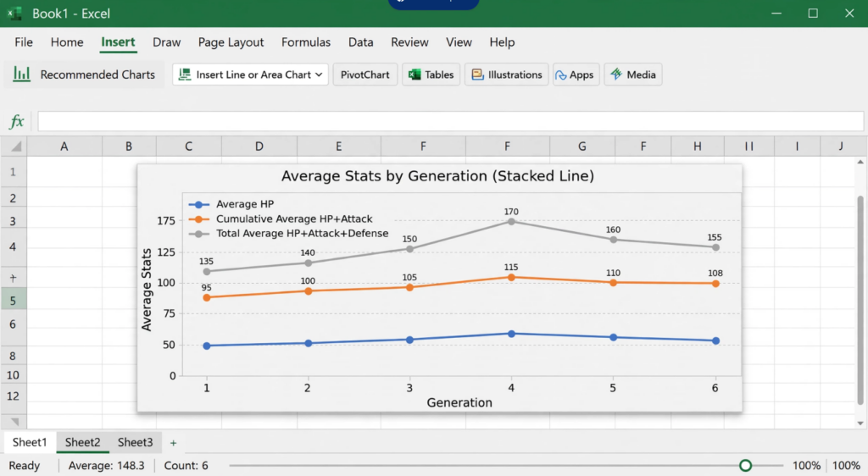The height and width of the screenshot is (476, 868).
Task: Switch to the Draw tab
Action: [167, 42]
